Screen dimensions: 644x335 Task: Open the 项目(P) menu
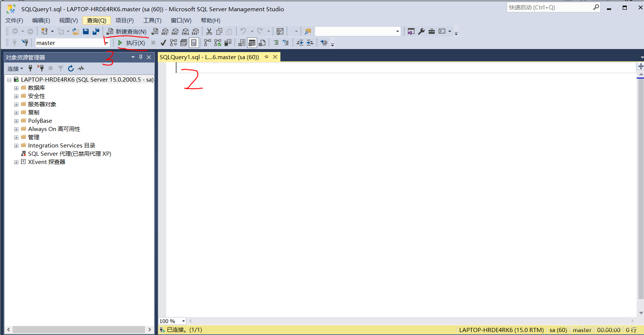point(124,20)
